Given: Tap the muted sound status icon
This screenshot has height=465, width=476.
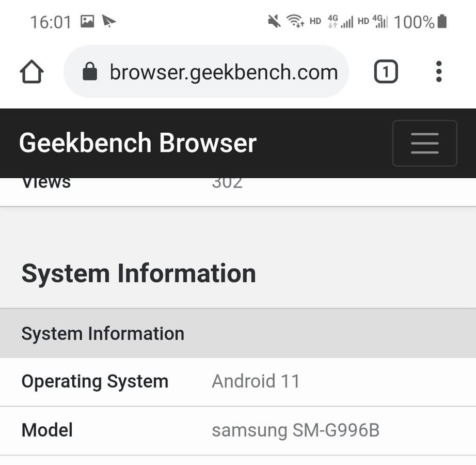Looking at the screenshot, I should click(274, 22).
